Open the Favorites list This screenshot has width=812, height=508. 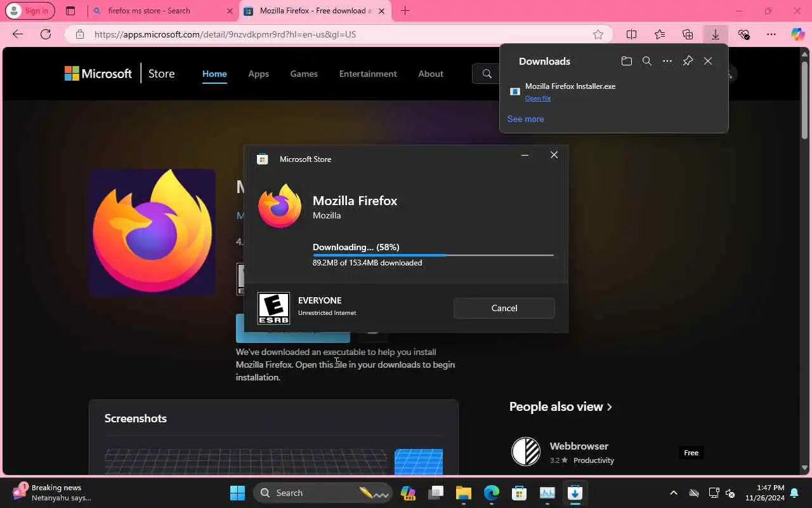coord(660,34)
